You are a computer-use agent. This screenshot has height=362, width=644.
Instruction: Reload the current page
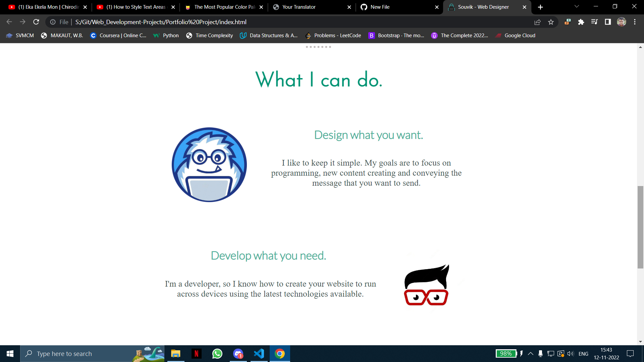36,22
